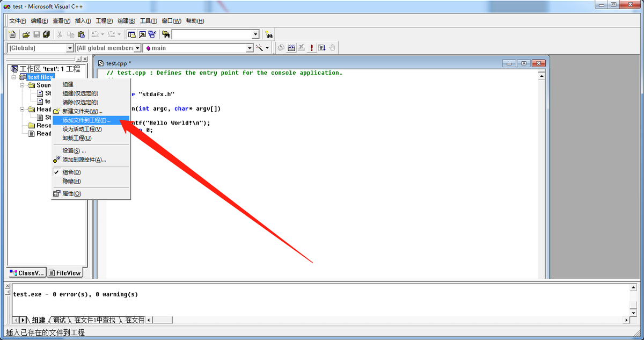This screenshot has height=340, width=644.
Task: Choose 组建 context menu entry
Action: [91, 84]
